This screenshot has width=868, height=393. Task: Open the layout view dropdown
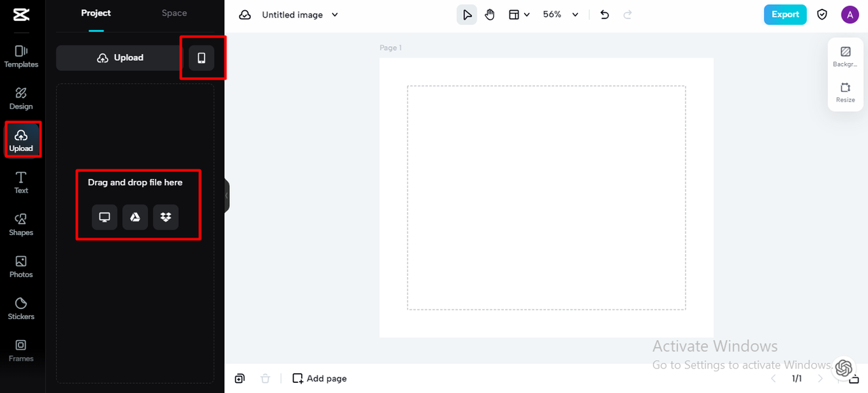[519, 14]
